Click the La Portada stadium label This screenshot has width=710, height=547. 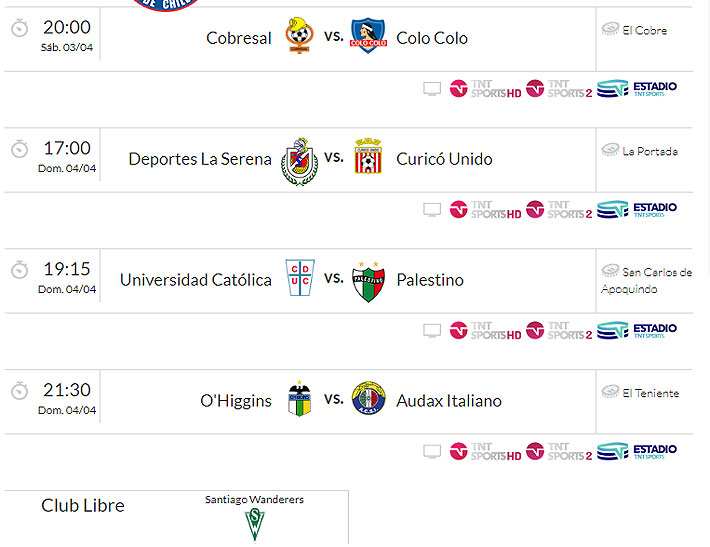650,151
